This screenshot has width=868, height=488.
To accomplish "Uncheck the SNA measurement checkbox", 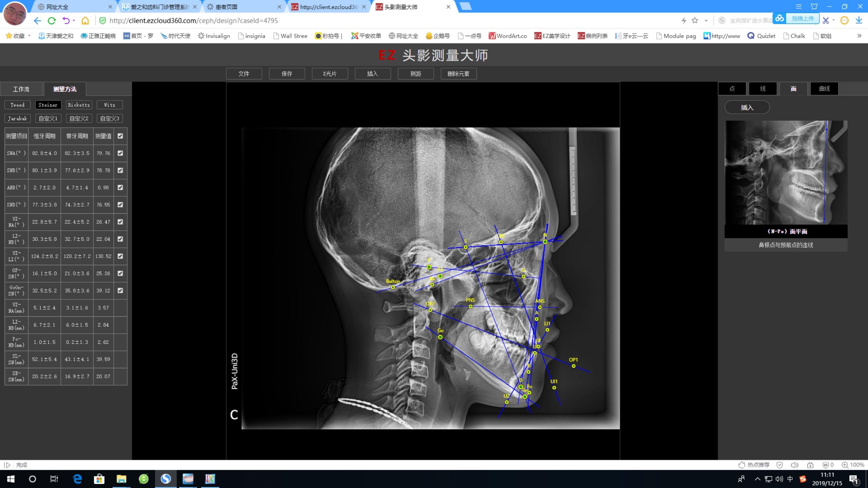I will 120,153.
